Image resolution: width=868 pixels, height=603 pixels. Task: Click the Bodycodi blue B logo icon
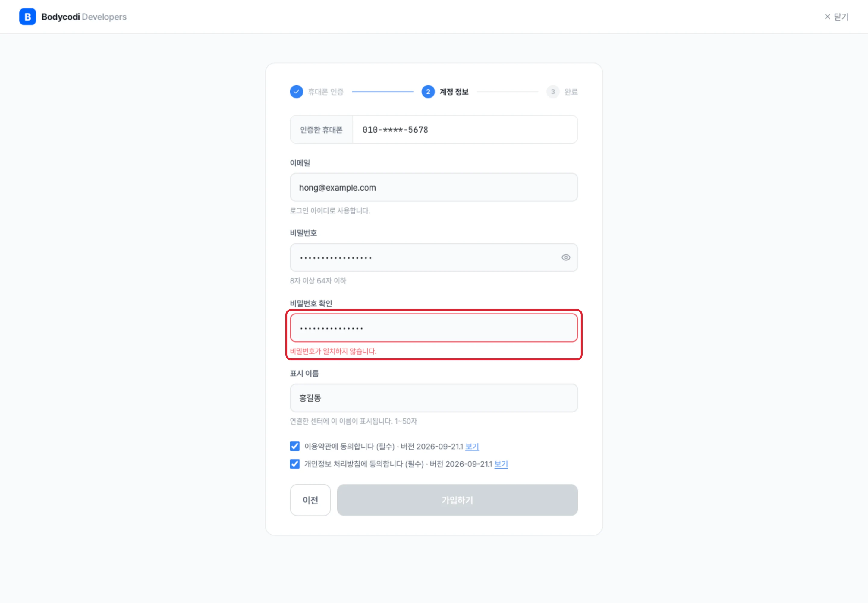coord(27,17)
